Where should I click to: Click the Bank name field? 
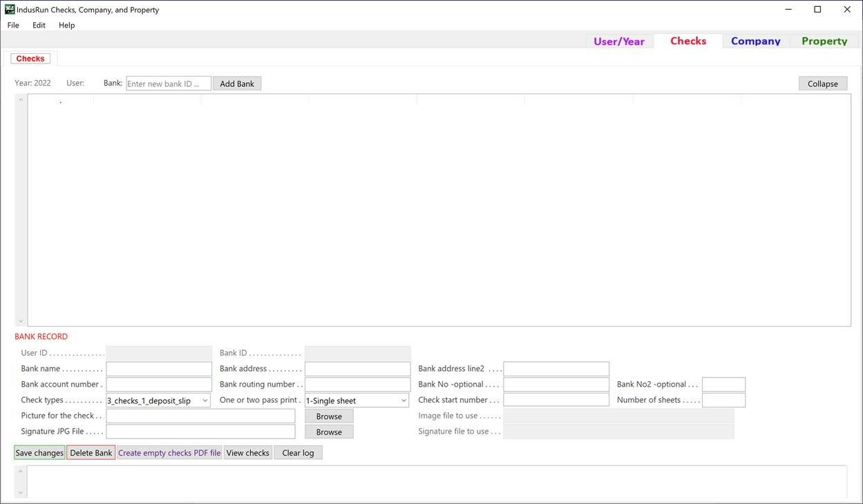pos(159,369)
